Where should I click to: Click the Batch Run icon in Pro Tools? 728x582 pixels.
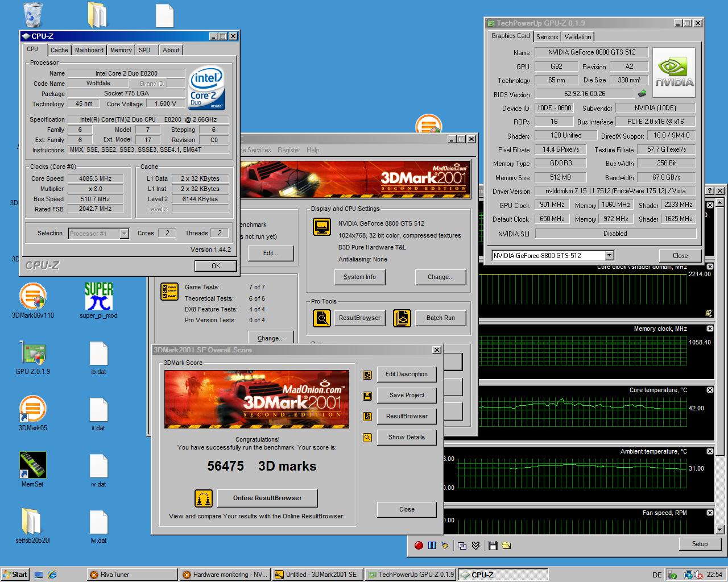tap(402, 318)
